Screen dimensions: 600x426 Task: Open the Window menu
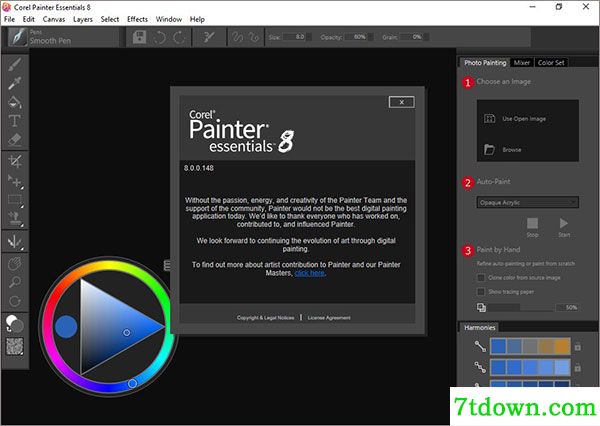[x=169, y=19]
